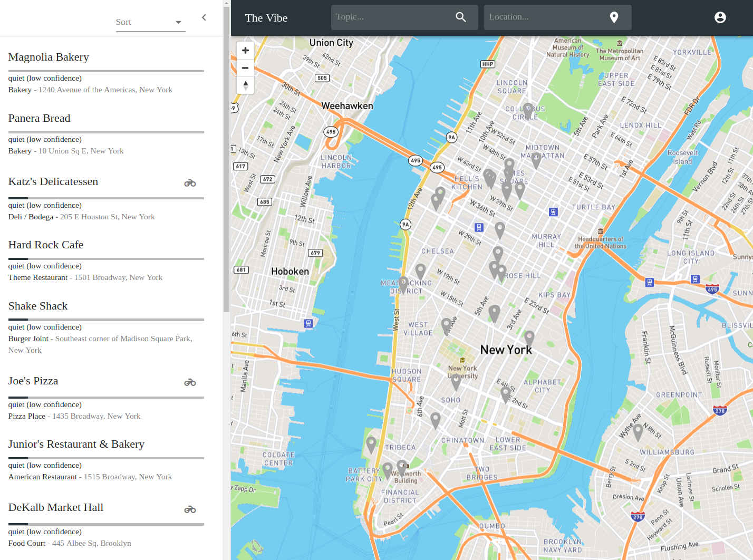Select the map pin in Williamsburg
The width and height of the screenshot is (753, 560).
pyautogui.click(x=638, y=432)
